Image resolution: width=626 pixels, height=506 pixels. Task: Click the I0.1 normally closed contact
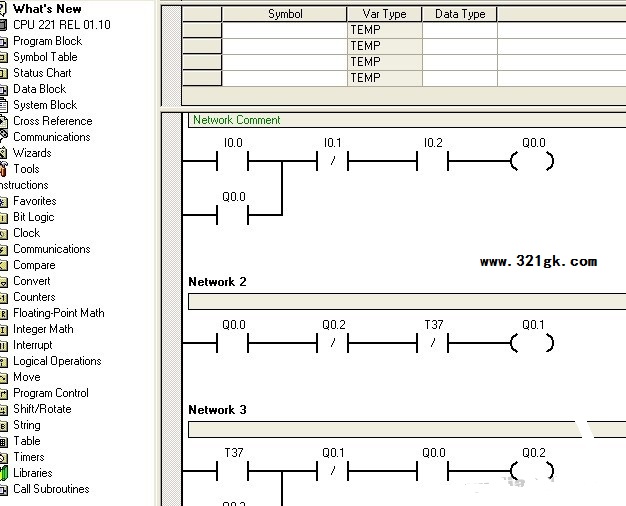point(333,161)
